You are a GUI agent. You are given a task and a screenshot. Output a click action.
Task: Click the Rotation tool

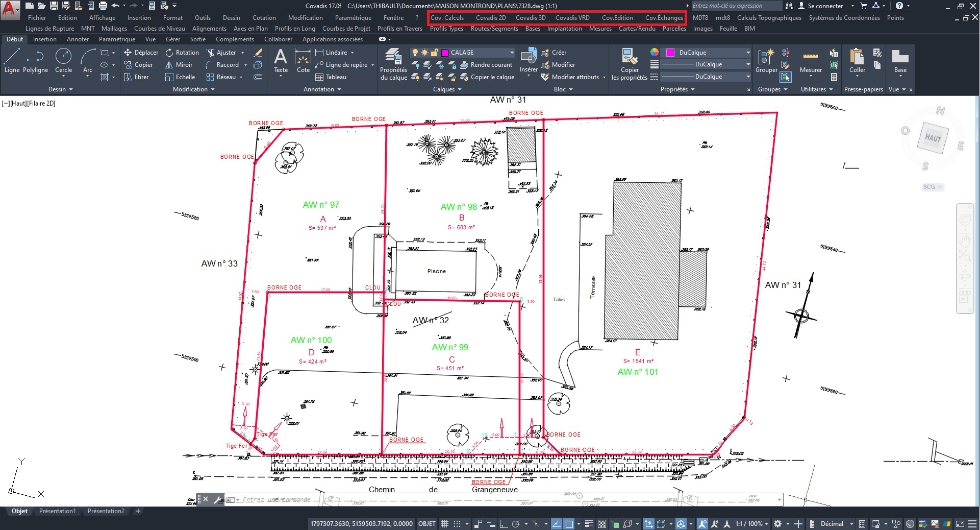pos(182,53)
